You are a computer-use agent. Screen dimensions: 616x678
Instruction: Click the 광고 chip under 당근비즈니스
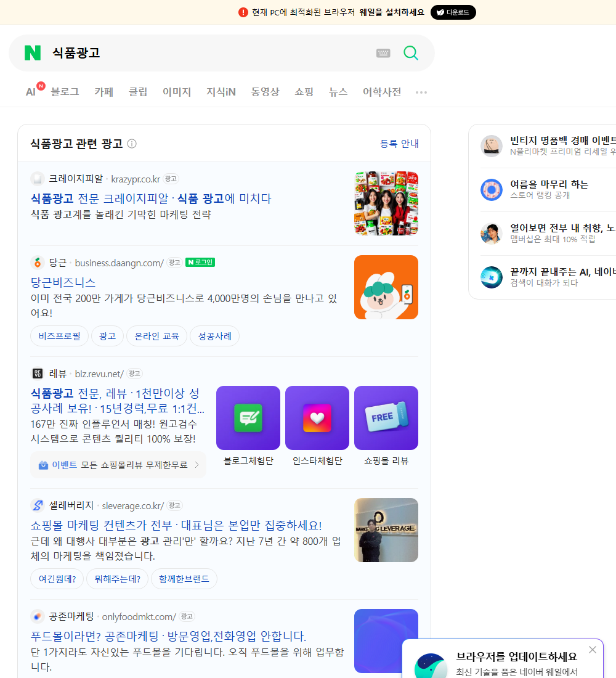point(107,336)
